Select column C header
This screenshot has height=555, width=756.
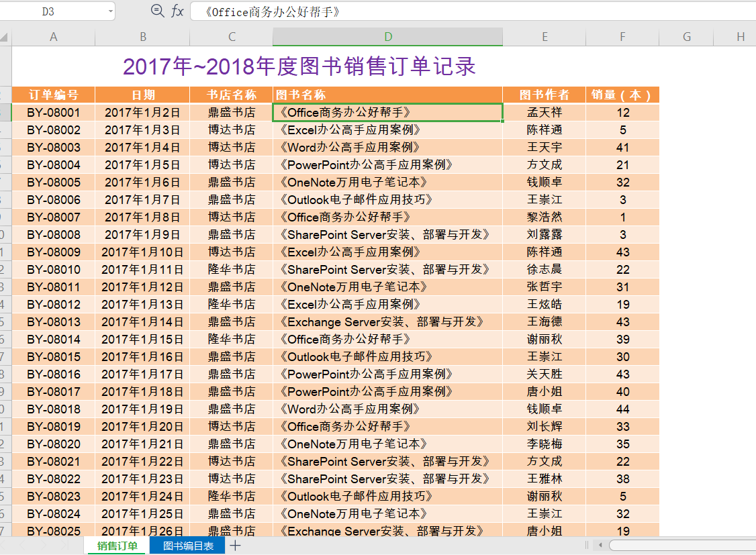pyautogui.click(x=232, y=37)
